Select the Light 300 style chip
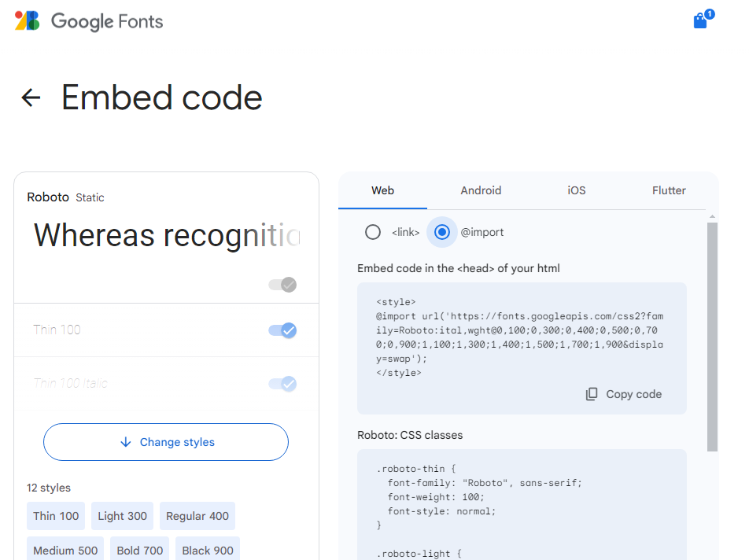Image resolution: width=749 pixels, height=560 pixels. (x=122, y=516)
